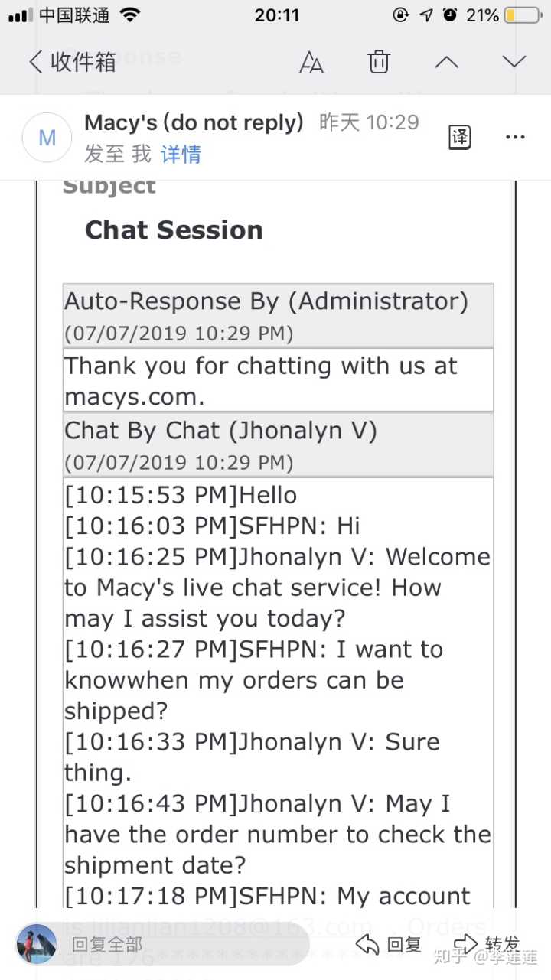Screen dimensions: 551x980
Task: Show sender details via 详情 link
Action: point(181,155)
